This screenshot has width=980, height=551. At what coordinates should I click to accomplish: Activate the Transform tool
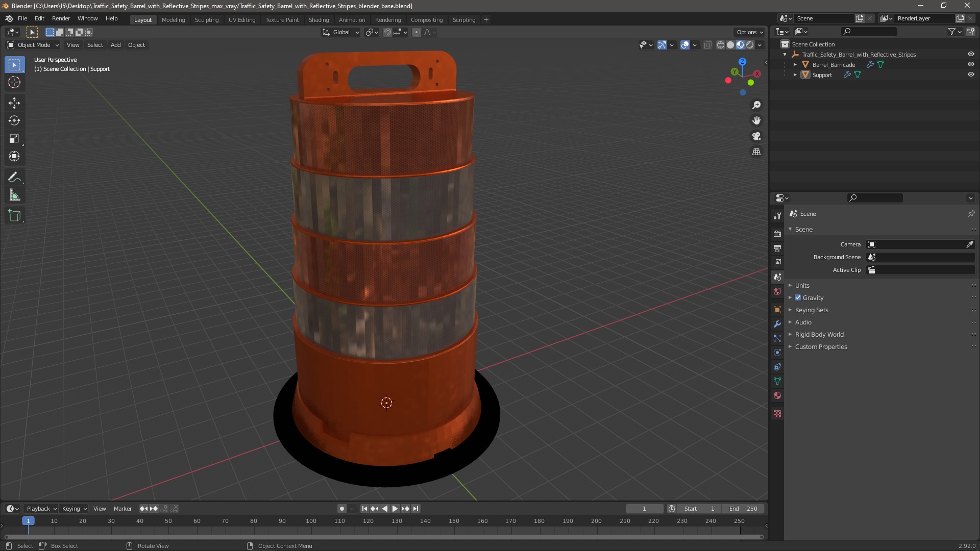[x=14, y=157]
